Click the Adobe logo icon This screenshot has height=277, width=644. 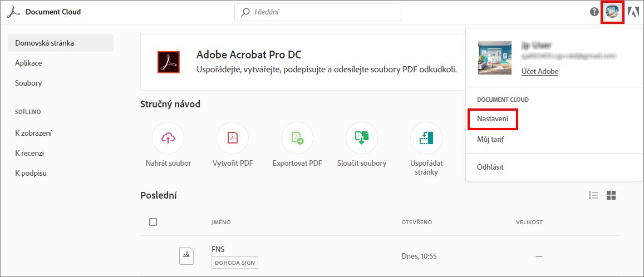[633, 12]
